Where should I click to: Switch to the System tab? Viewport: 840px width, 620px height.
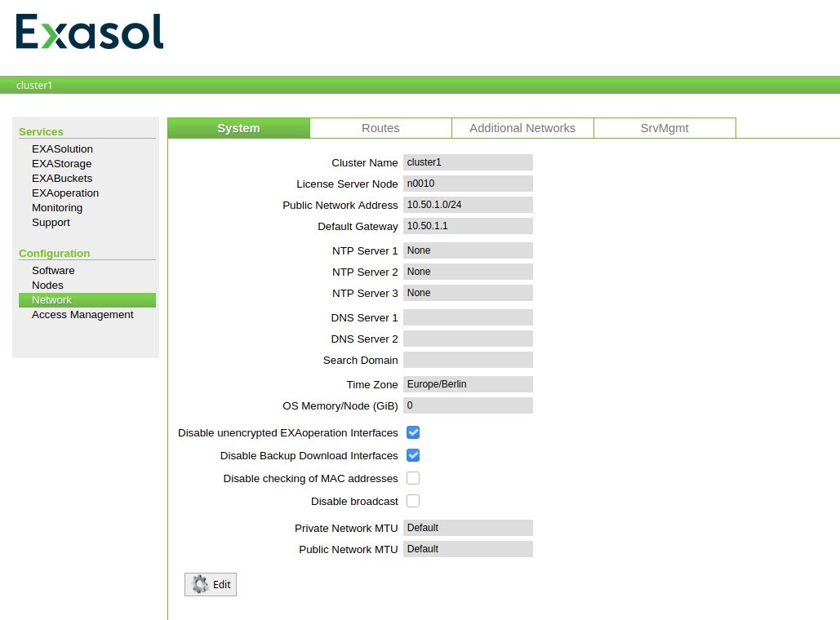click(x=239, y=128)
